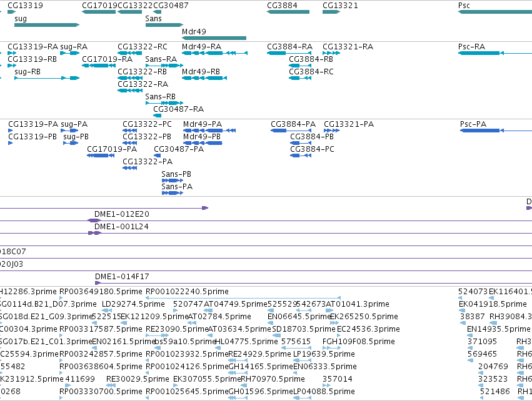Click protein CG13321-PA
Screen dimensions: 532x401
[x=331, y=131]
